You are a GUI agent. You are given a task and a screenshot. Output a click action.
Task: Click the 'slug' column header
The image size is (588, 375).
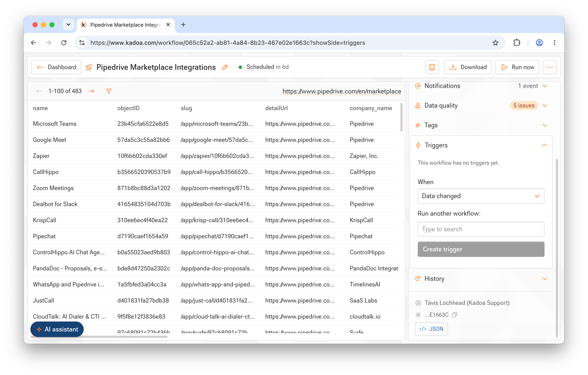point(186,108)
